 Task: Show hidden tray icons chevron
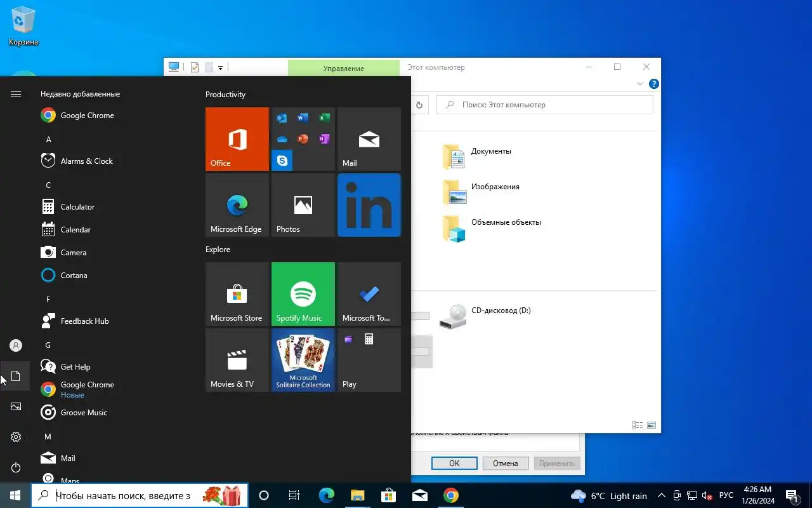(x=661, y=495)
